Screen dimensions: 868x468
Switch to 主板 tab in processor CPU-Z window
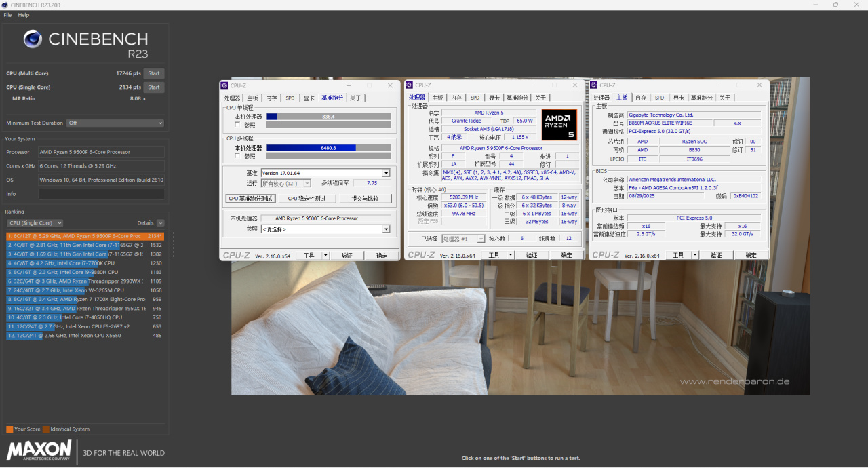[437, 98]
